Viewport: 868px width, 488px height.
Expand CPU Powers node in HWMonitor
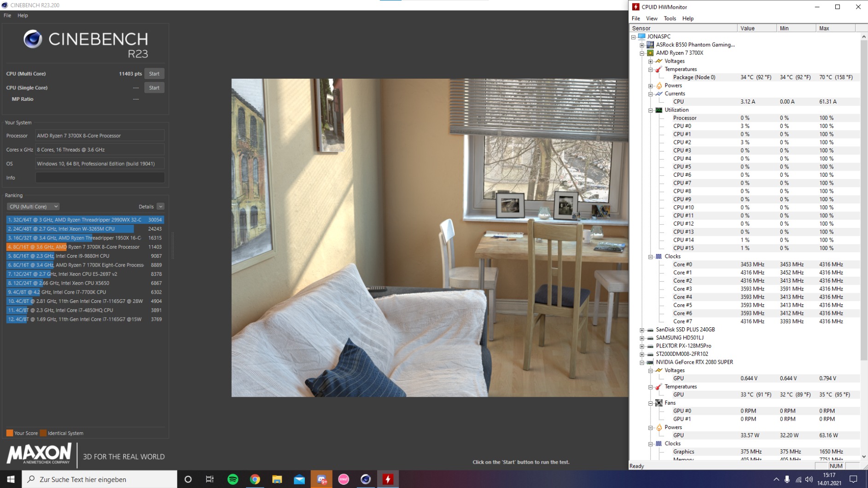click(651, 86)
